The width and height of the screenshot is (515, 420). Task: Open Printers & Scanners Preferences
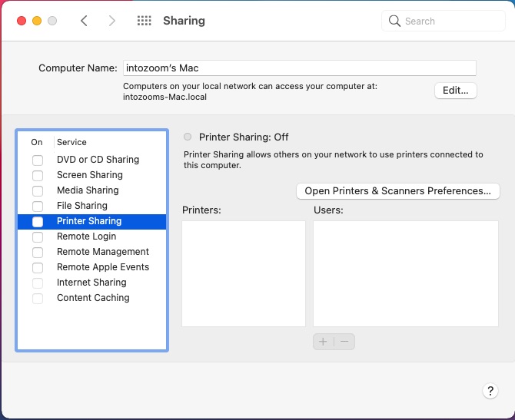(397, 191)
